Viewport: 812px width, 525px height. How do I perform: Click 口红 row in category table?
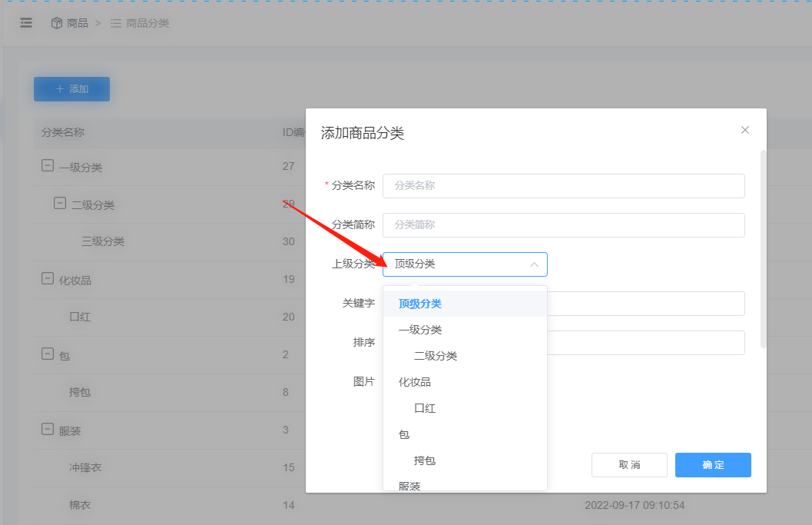tap(80, 317)
